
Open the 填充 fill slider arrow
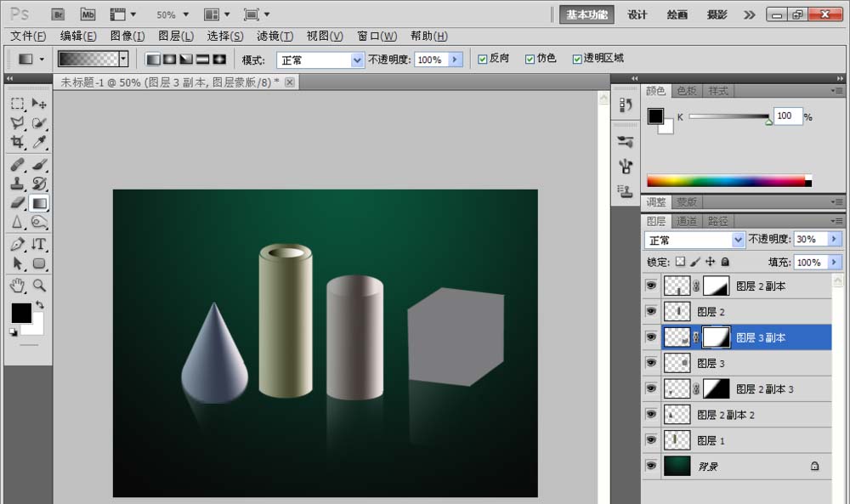tap(835, 263)
